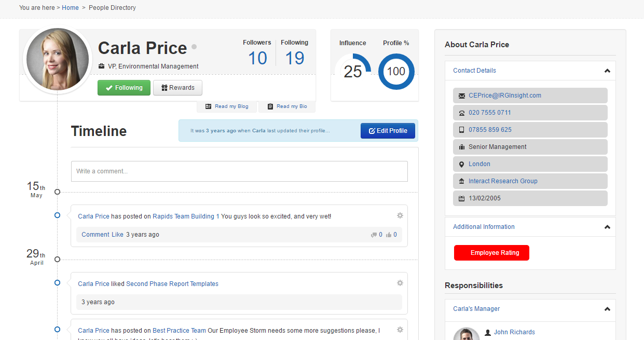Click the department icon beside Senior Management
The width and height of the screenshot is (644, 340).
(462, 147)
